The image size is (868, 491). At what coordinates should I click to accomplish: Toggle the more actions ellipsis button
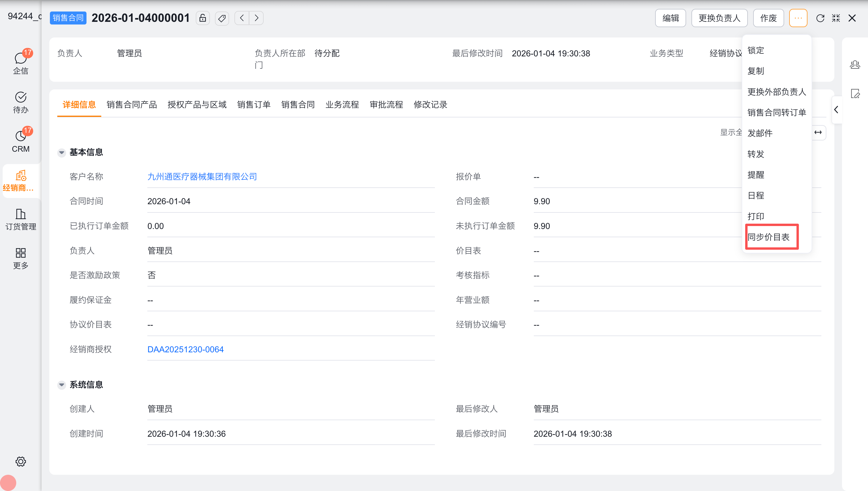click(798, 18)
